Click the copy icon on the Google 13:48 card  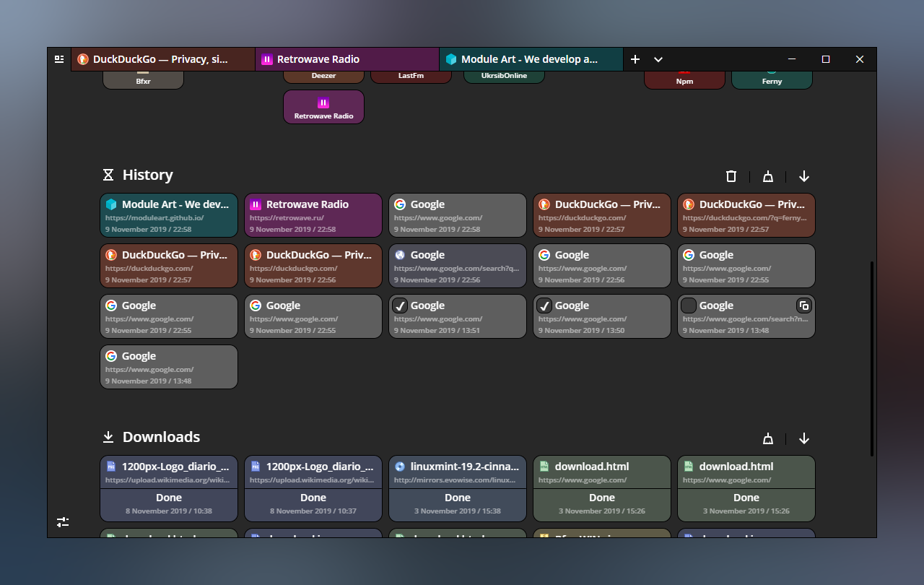[x=803, y=305]
